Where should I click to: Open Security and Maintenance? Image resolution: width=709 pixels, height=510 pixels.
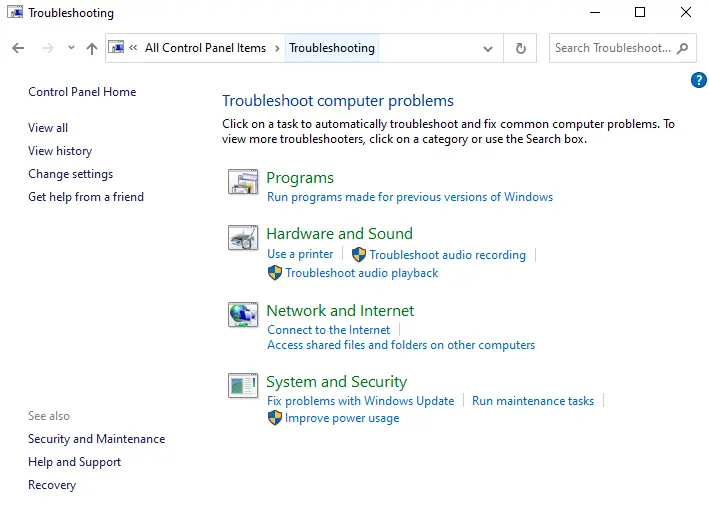pyautogui.click(x=96, y=439)
